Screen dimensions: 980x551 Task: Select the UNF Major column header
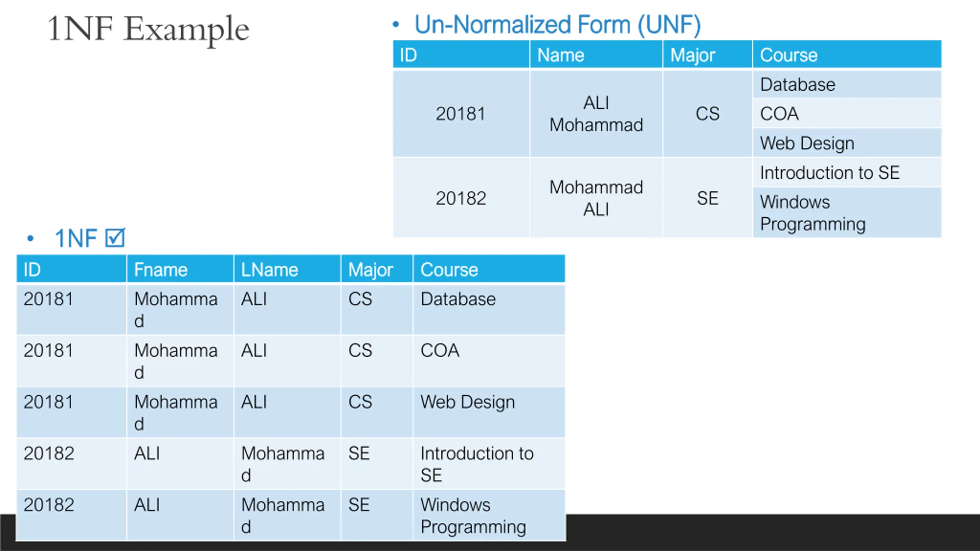707,55
